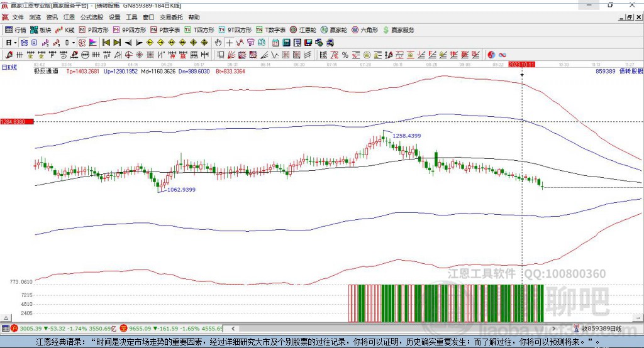
Task: Click the highlighted 2023-10-11 date marker
Action: pyautogui.click(x=521, y=65)
